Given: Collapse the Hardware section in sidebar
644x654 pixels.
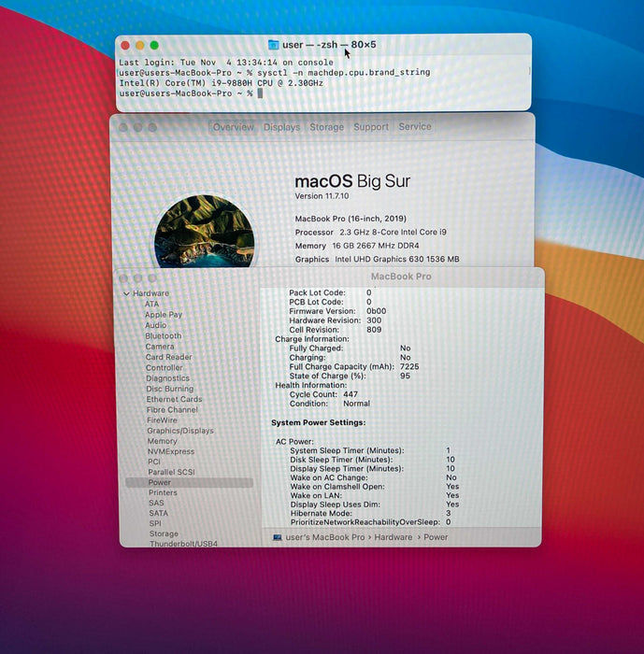Looking at the screenshot, I should 126,293.
